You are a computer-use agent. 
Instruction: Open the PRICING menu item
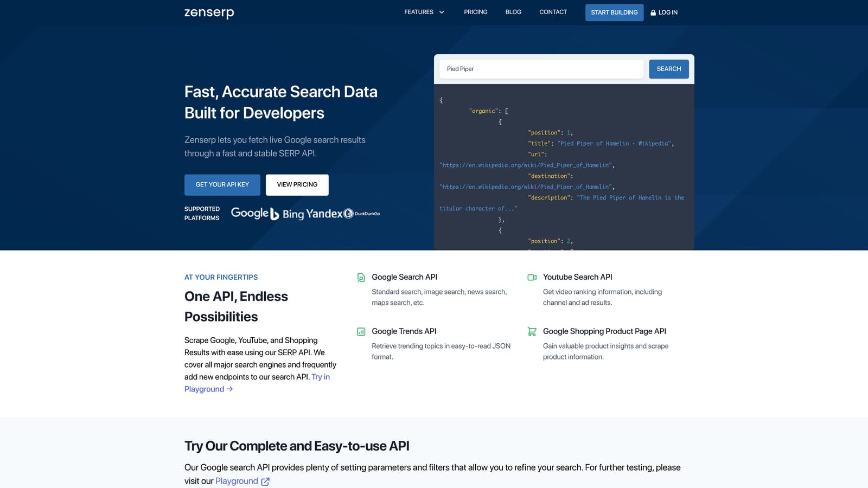(x=476, y=12)
